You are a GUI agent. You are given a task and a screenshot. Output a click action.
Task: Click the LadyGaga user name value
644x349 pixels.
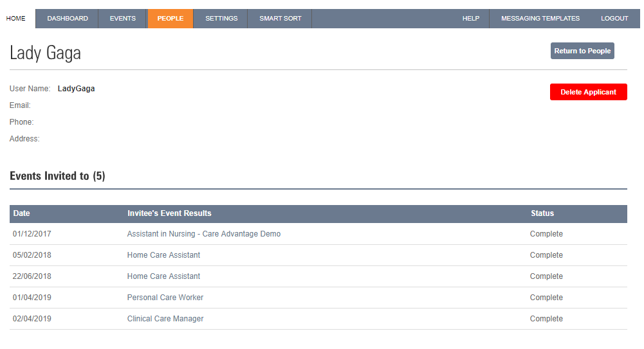(76, 89)
